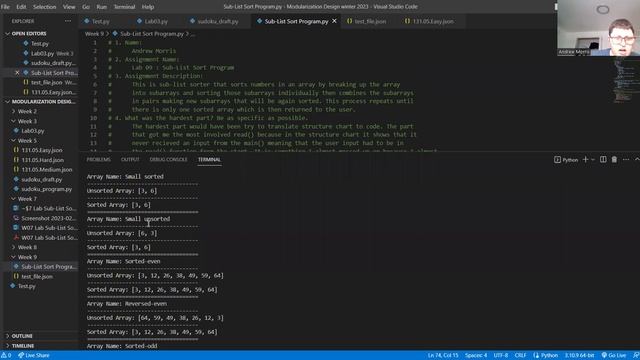Open test_file.json under Week 9

tap(37, 276)
